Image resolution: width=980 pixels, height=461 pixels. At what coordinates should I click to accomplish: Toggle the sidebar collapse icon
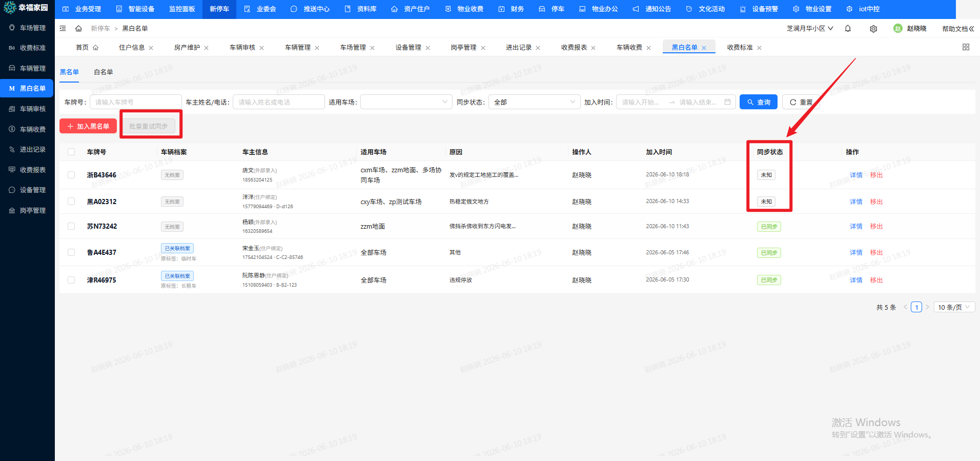click(63, 29)
